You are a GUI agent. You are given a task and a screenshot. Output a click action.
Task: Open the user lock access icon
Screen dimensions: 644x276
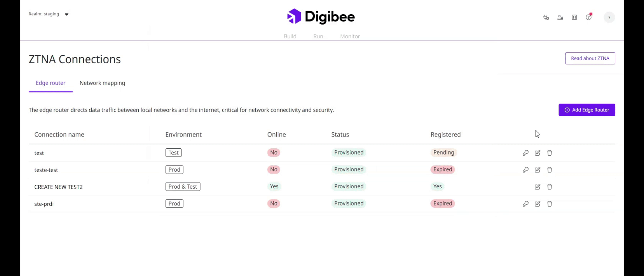pyautogui.click(x=560, y=17)
